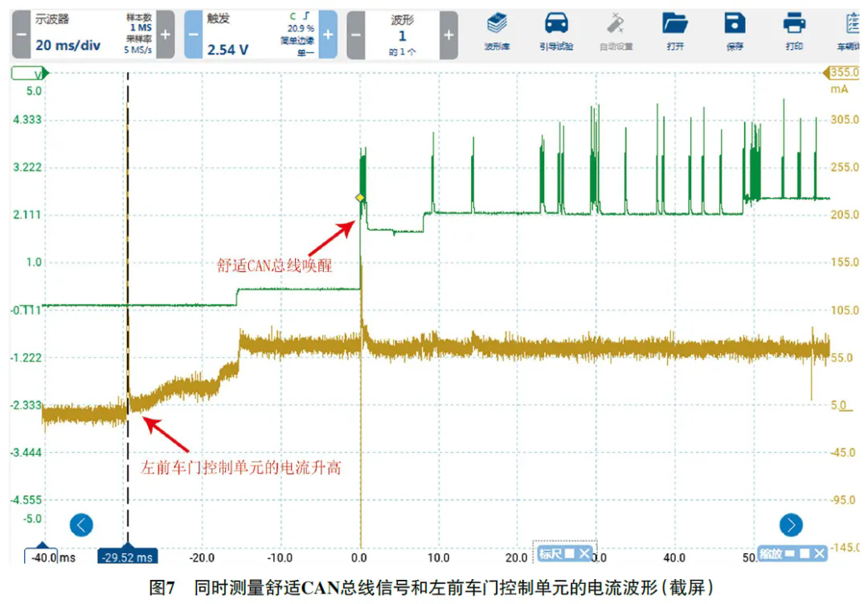Viewport: 868px width, 604px height.
Task: Lower the trigger level with minus button
Action: (193, 35)
